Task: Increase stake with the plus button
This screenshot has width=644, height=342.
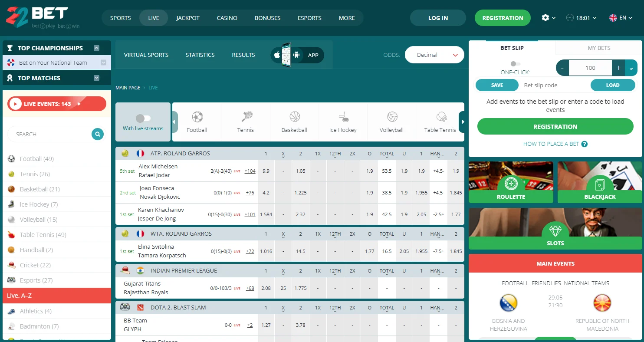Action: 618,68
